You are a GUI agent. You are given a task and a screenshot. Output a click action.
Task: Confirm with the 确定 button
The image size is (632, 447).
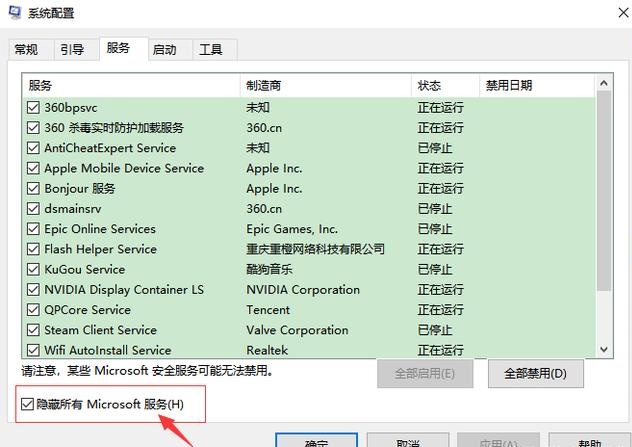(x=316, y=441)
